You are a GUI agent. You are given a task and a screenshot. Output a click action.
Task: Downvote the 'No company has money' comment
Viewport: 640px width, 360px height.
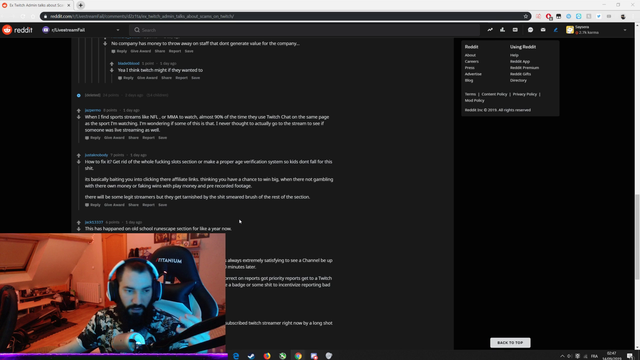(x=105, y=43)
